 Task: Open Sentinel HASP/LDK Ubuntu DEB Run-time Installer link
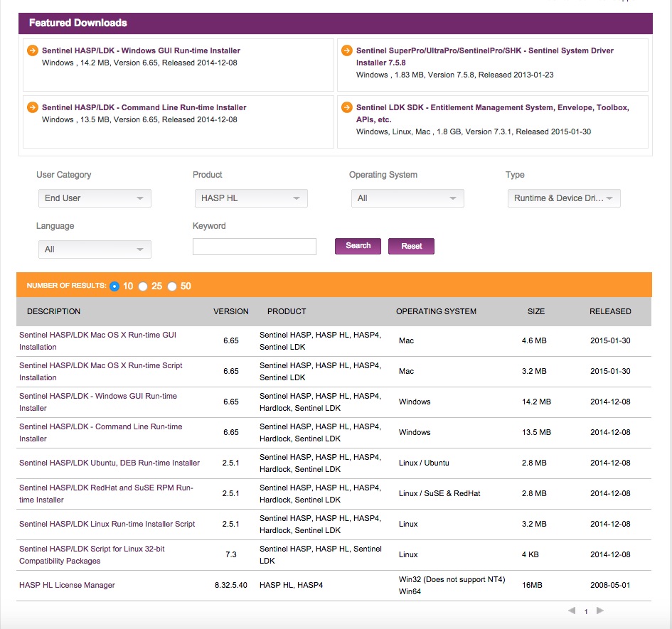tap(110, 463)
